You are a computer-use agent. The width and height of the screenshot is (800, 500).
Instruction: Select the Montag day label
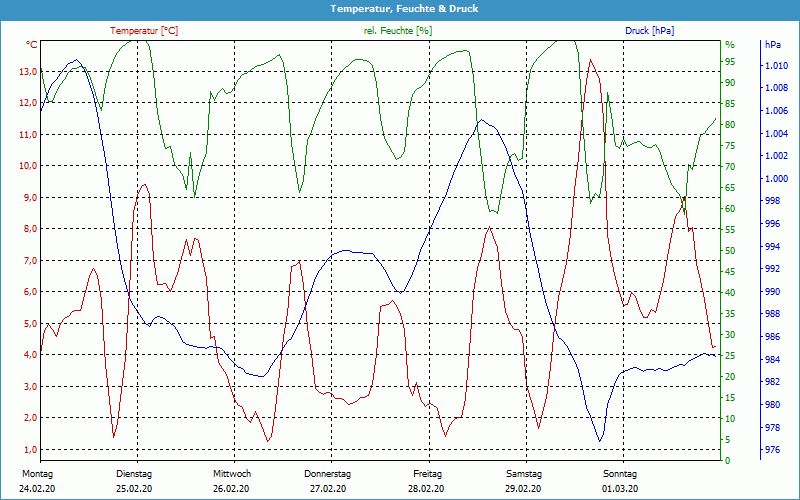[x=36, y=474]
